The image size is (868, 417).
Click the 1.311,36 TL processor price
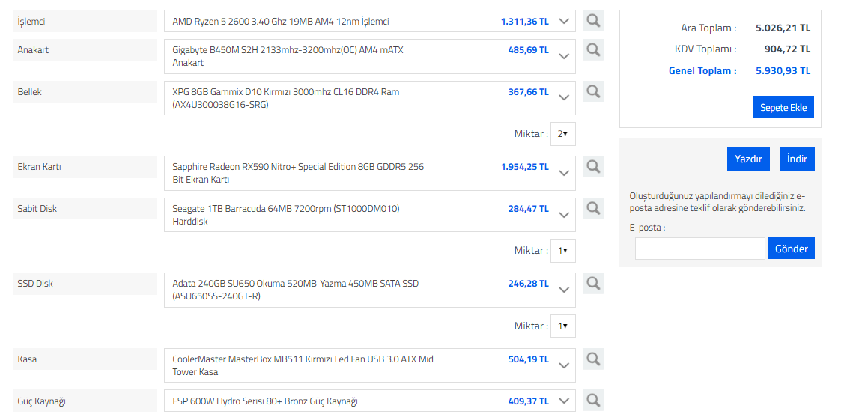(x=525, y=22)
